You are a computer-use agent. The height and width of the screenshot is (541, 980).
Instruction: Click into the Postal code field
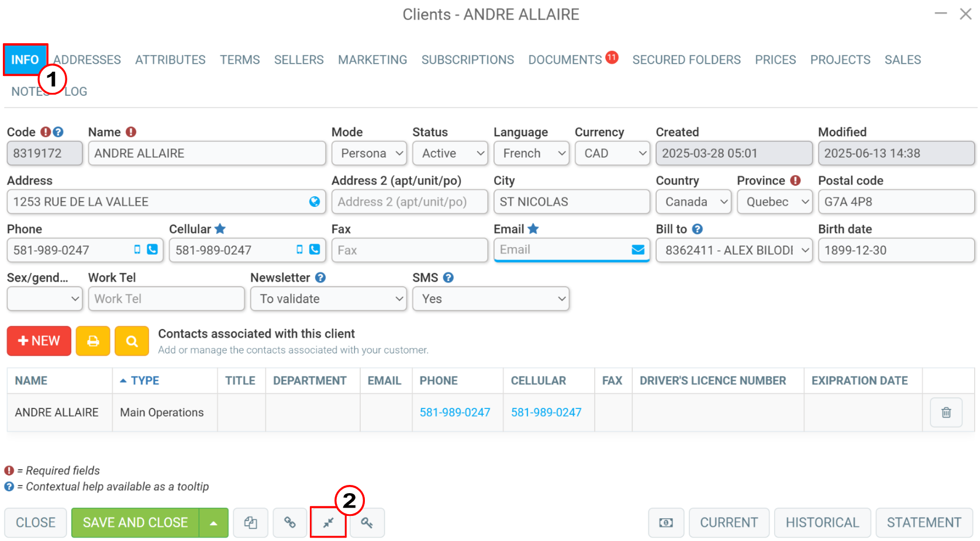click(x=896, y=202)
